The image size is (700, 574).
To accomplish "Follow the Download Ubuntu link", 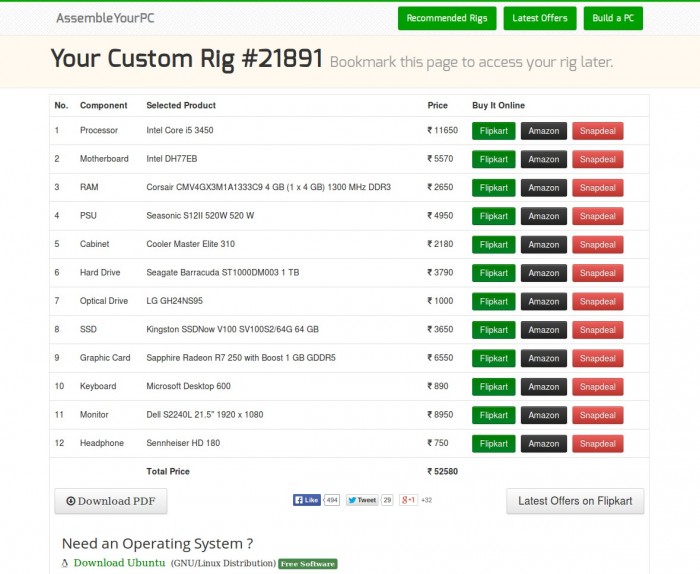I will click(119, 563).
